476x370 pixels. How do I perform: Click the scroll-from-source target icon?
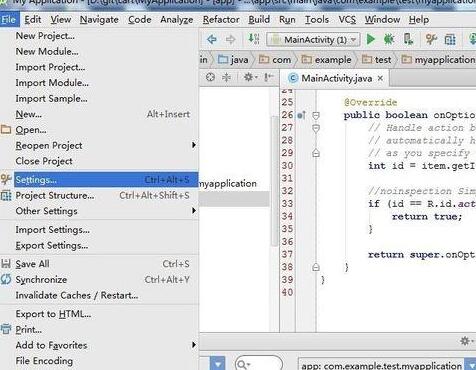pos(210,77)
